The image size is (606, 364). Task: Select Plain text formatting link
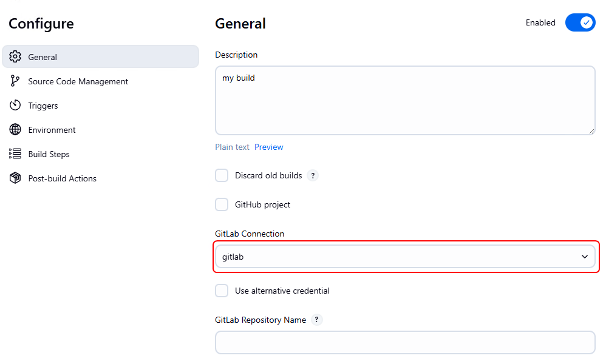click(x=232, y=147)
